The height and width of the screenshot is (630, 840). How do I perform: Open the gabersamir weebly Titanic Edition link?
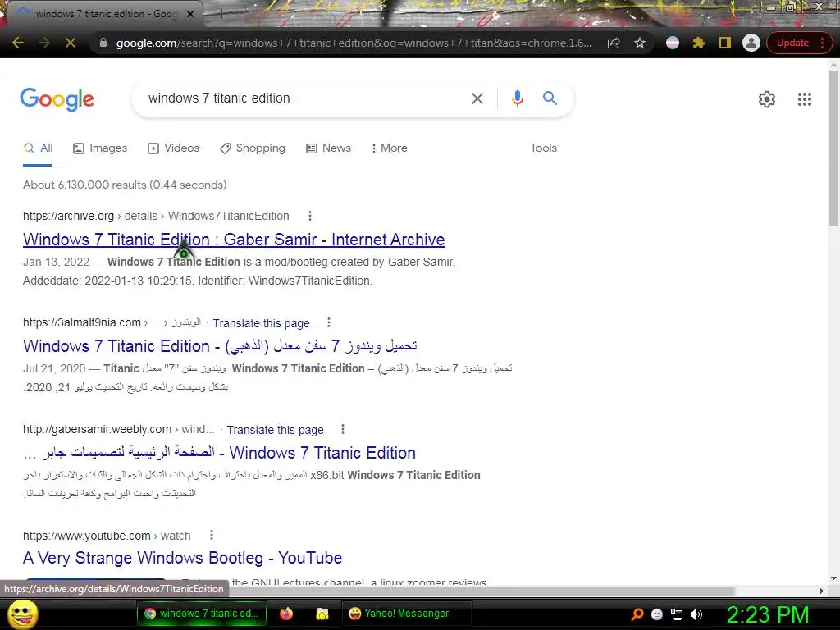[219, 453]
